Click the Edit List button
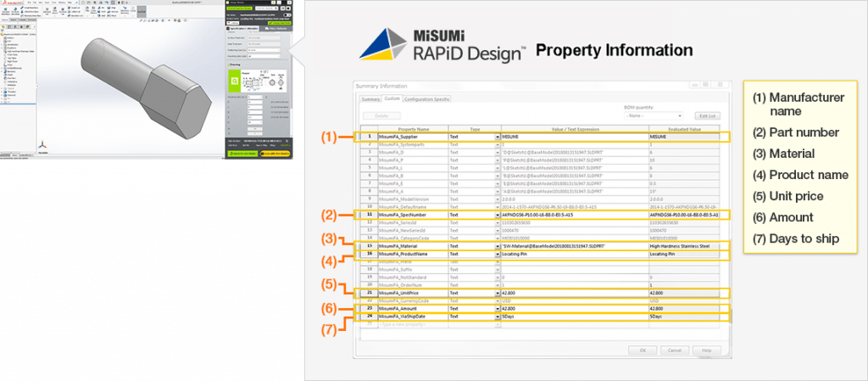 tap(708, 115)
